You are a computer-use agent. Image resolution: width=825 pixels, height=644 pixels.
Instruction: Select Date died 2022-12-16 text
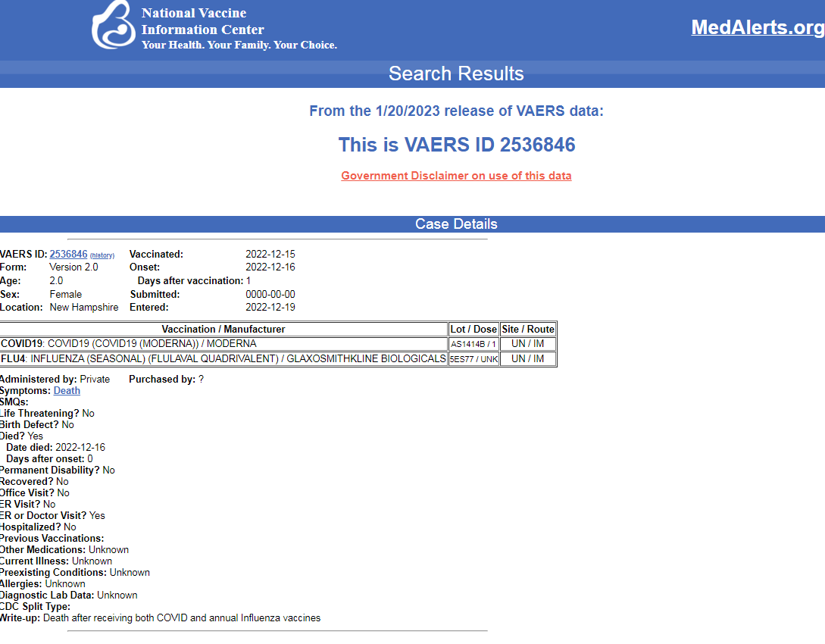pos(56,447)
